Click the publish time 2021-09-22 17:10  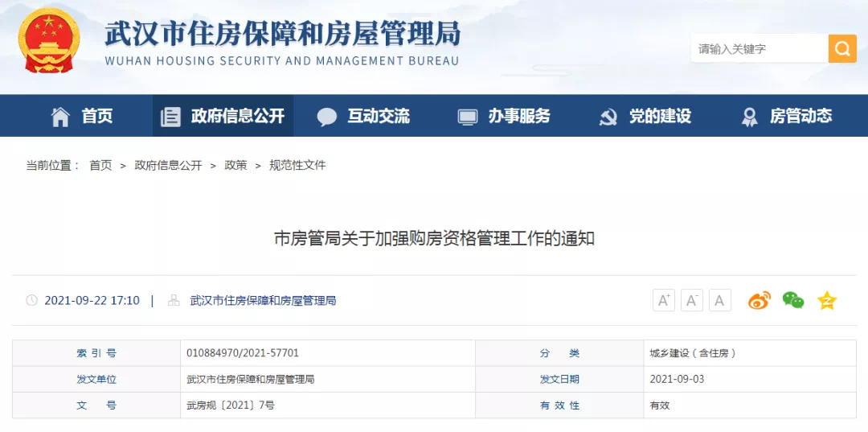point(92,301)
